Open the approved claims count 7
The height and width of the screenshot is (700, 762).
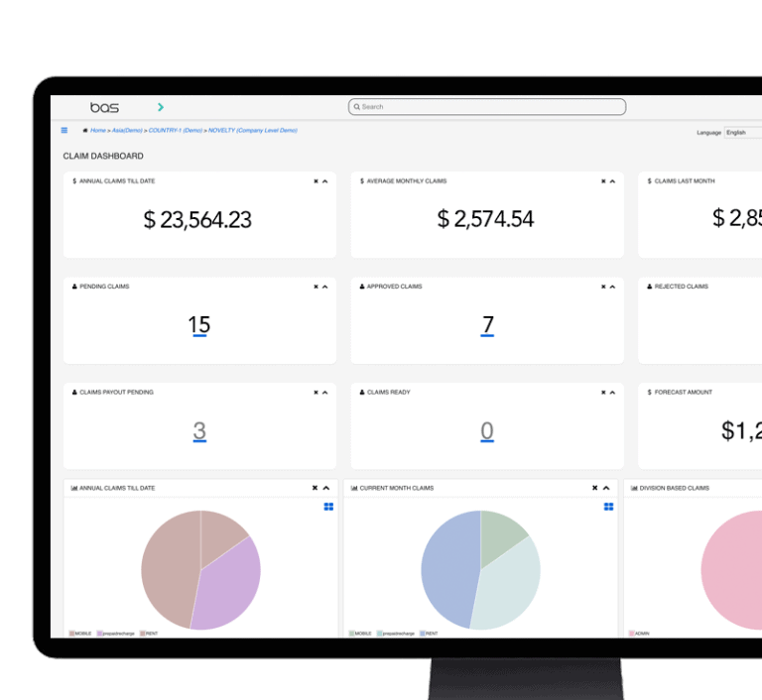[487, 325]
